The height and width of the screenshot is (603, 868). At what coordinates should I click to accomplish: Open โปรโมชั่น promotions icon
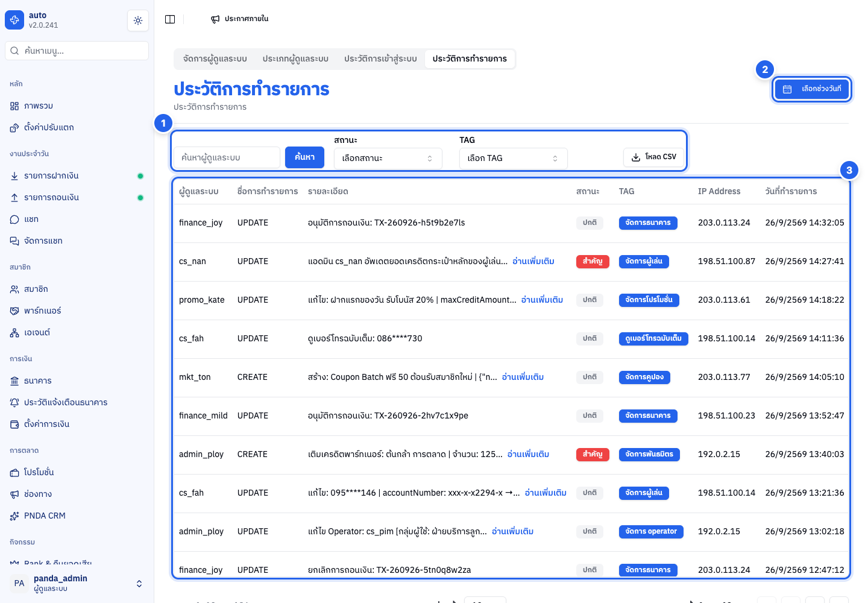click(14, 473)
